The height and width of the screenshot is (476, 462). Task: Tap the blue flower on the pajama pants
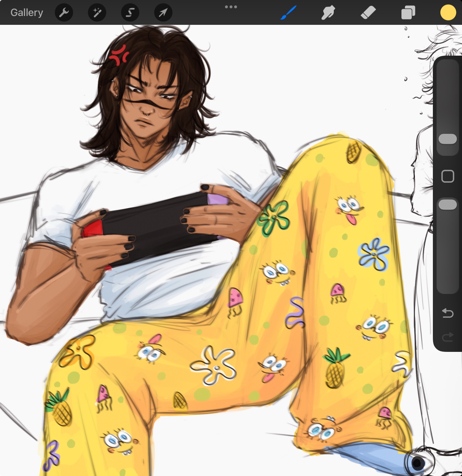[x=374, y=254]
